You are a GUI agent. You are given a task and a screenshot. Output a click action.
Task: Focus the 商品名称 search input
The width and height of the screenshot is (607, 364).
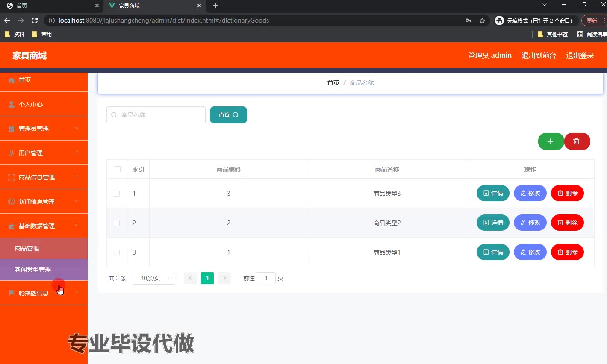click(156, 115)
